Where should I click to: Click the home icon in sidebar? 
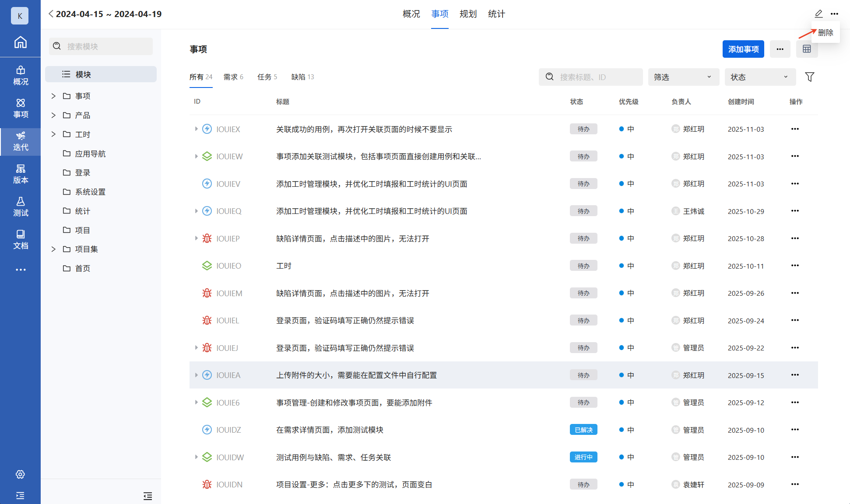(x=20, y=42)
